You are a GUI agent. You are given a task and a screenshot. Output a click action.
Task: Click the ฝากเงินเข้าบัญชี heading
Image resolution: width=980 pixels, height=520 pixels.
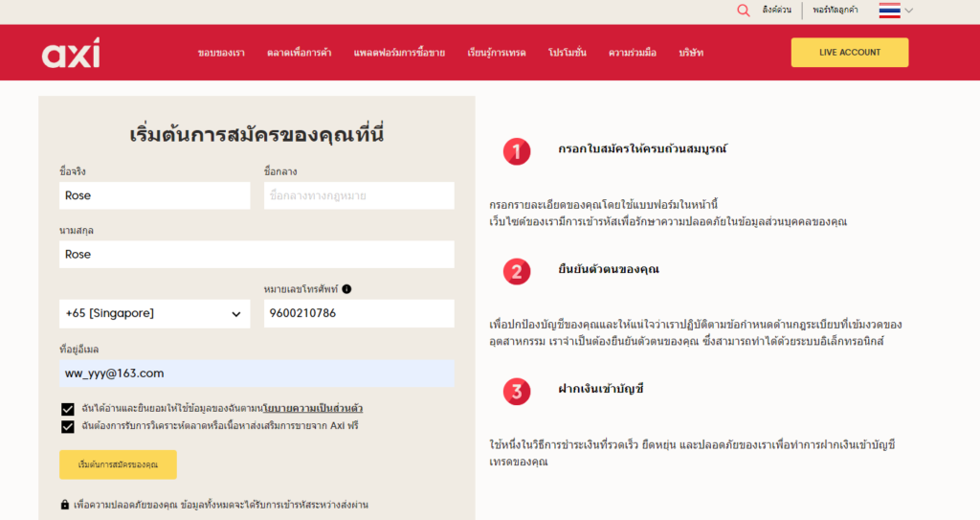[x=601, y=389]
